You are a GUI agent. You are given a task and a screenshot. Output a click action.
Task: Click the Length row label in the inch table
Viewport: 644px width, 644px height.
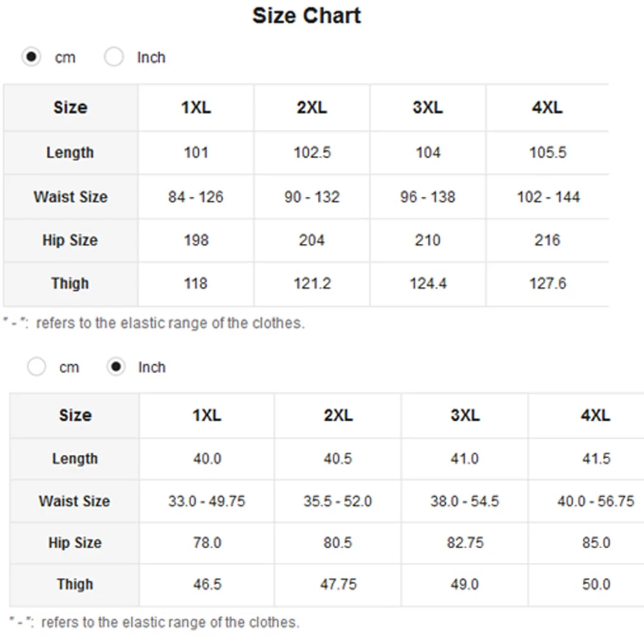(75, 458)
